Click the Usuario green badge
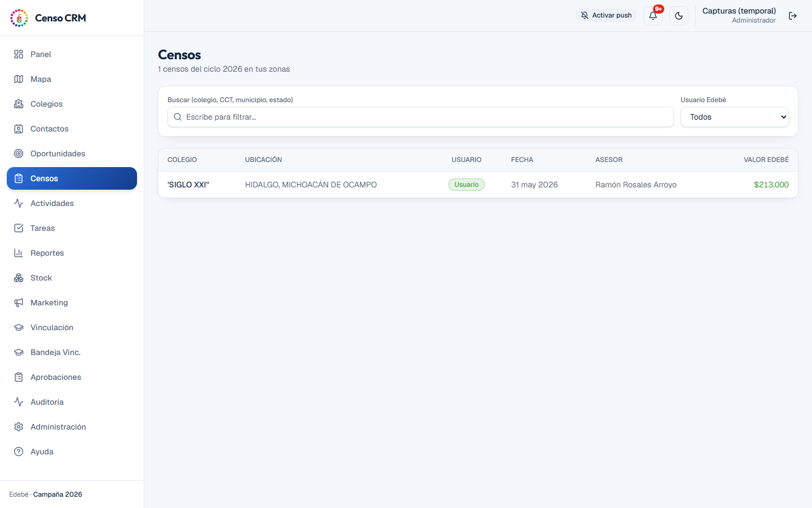The height and width of the screenshot is (508, 812). click(466, 185)
